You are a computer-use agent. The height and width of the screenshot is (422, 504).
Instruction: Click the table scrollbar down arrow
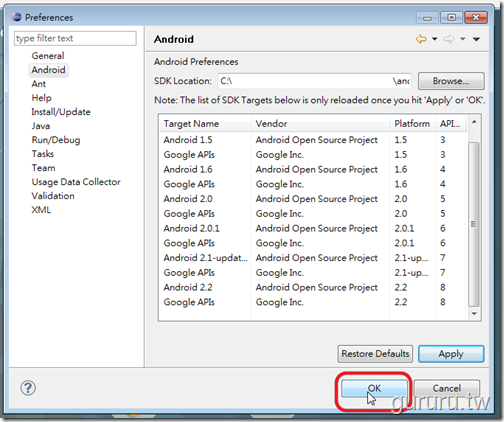tap(474, 314)
